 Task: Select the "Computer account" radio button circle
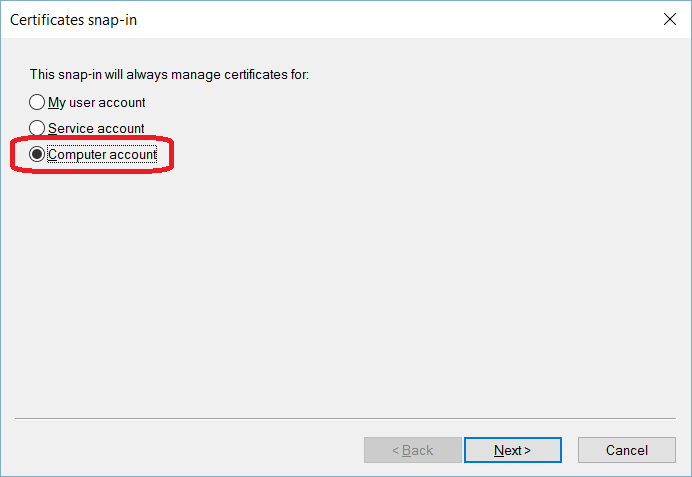tap(37, 154)
